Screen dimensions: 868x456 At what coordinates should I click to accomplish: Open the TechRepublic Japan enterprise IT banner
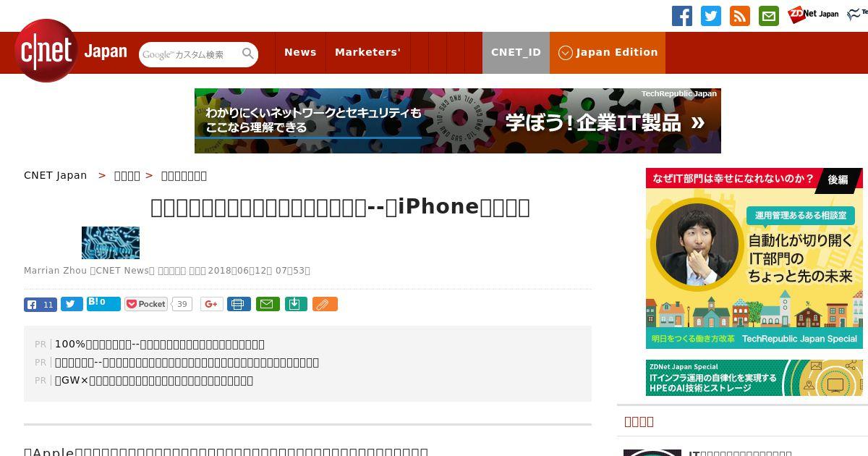coord(457,121)
